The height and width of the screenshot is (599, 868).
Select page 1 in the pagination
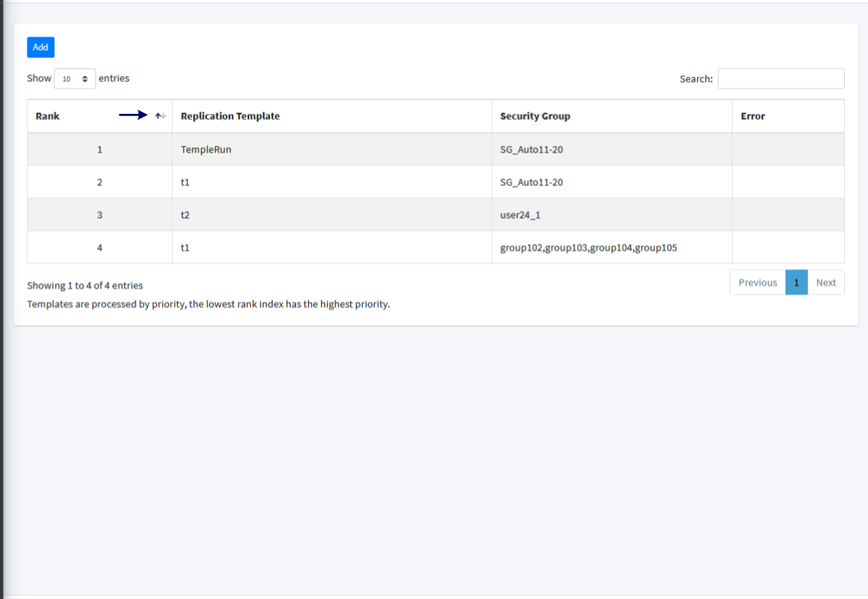pyautogui.click(x=796, y=282)
